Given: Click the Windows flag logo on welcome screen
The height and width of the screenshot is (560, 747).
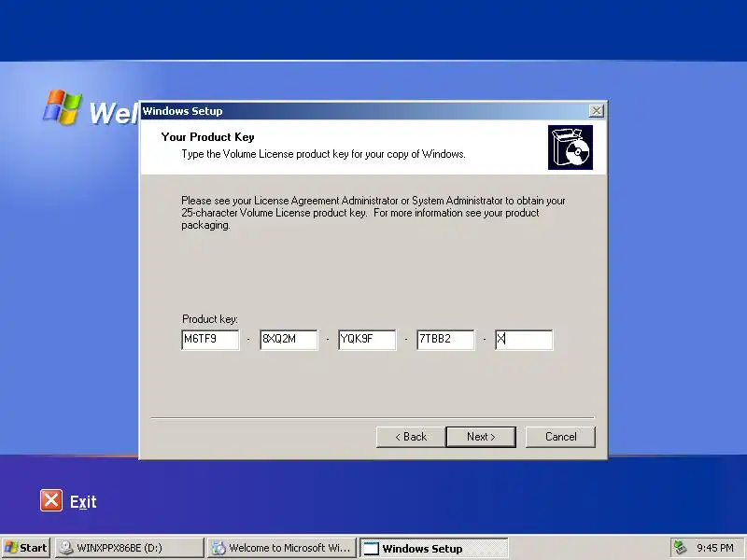Looking at the screenshot, I should [x=62, y=106].
